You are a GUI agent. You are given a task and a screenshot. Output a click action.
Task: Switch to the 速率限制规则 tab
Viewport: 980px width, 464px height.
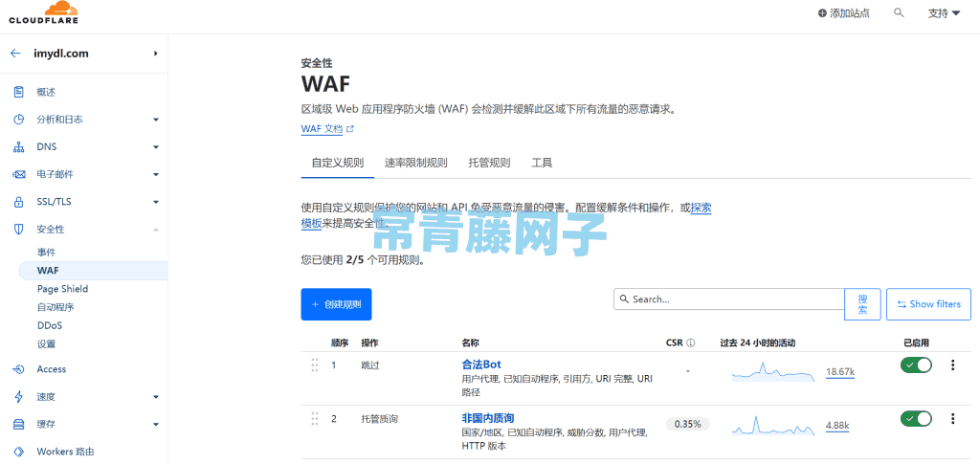click(415, 163)
